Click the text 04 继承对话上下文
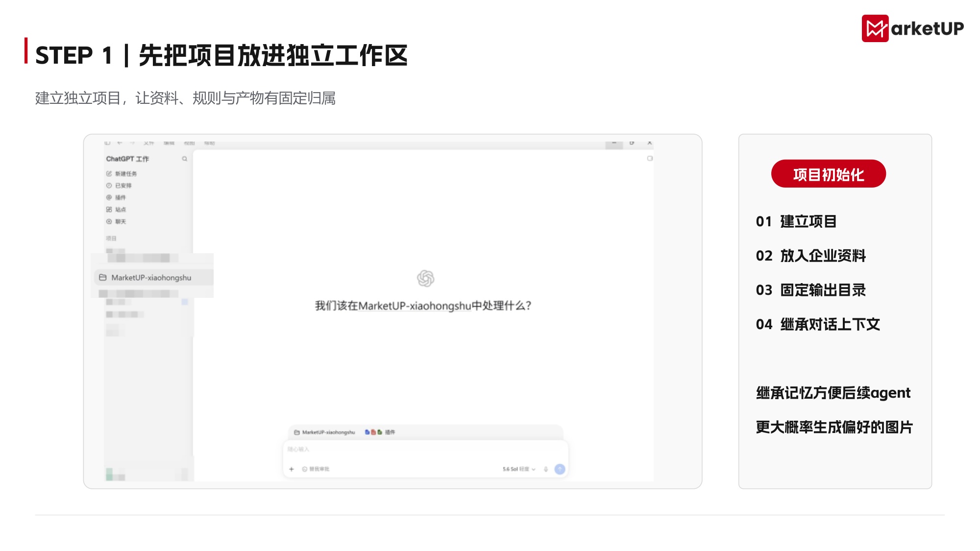The height and width of the screenshot is (551, 980). (818, 324)
